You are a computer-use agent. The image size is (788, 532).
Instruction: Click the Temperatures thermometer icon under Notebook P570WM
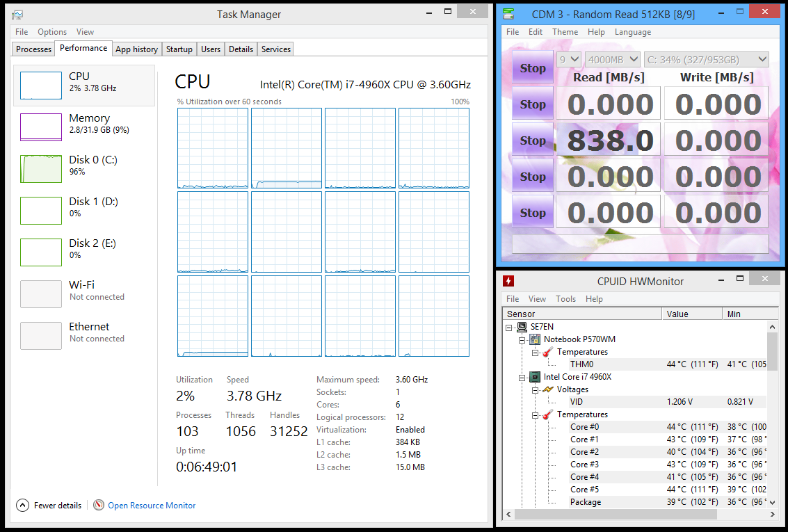[548, 352]
